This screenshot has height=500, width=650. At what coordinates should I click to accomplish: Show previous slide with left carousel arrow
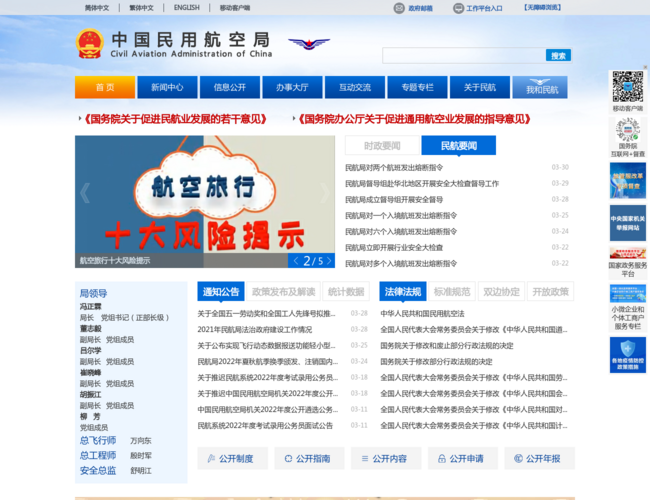point(85,193)
